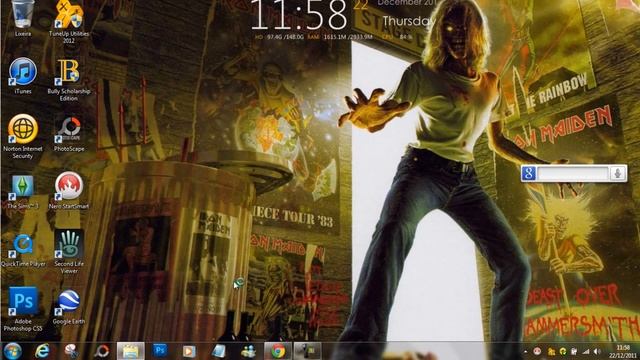Select the Adobe Photoshop CS5 desktop icon
This screenshot has height=360, width=640.
click(23, 309)
